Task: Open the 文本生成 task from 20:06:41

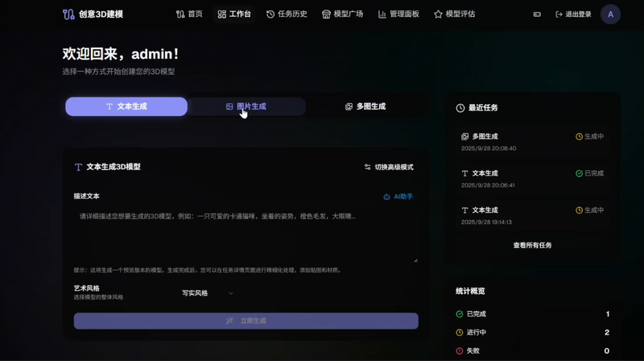Action: tap(532, 179)
